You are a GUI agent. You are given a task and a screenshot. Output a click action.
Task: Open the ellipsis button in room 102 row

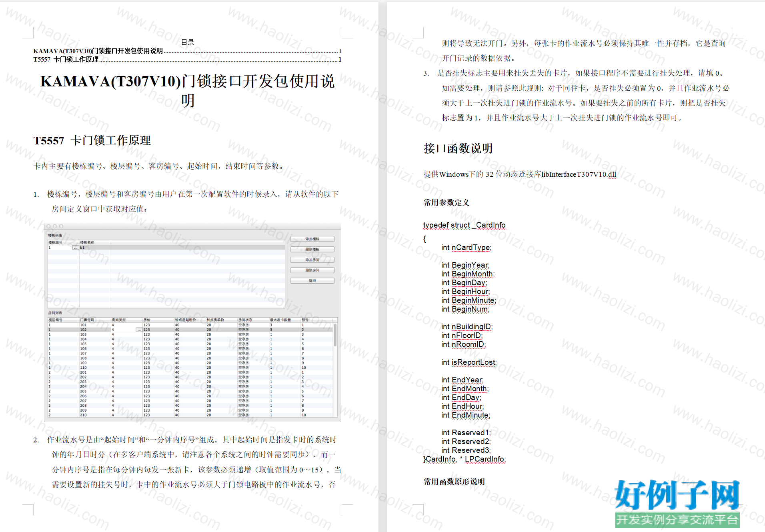click(x=139, y=330)
